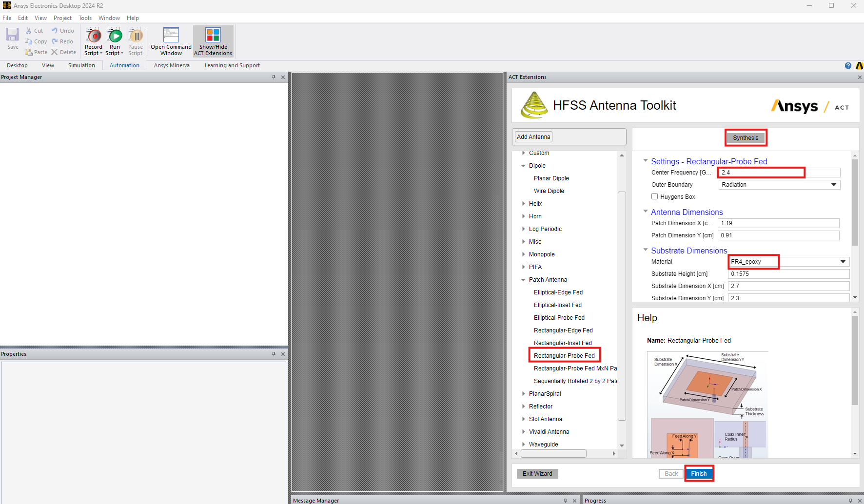Screen dimensions: 864x504
Task: Enable the Huygens Box checkbox
Action: (655, 196)
